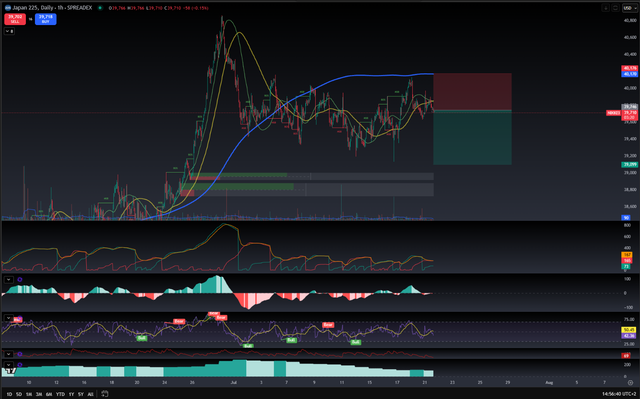Collapse the bottom teal volume pane
This screenshot has height=399, width=640.
pos(9,364)
